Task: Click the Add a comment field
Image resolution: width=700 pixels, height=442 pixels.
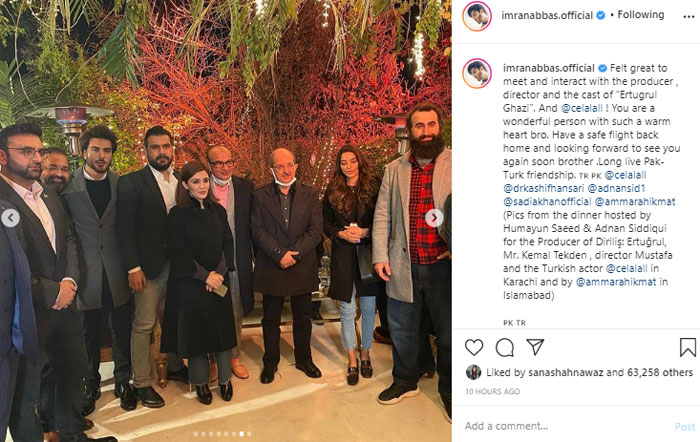Action: (x=567, y=426)
